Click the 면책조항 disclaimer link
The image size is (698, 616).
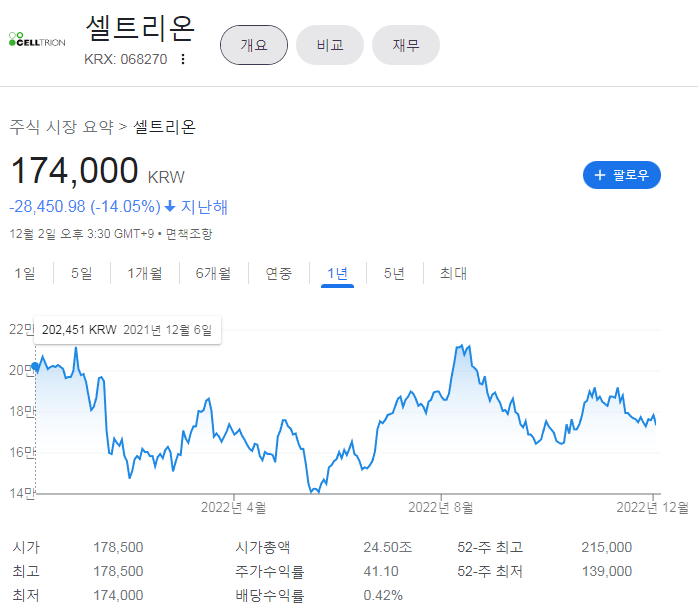tap(189, 234)
